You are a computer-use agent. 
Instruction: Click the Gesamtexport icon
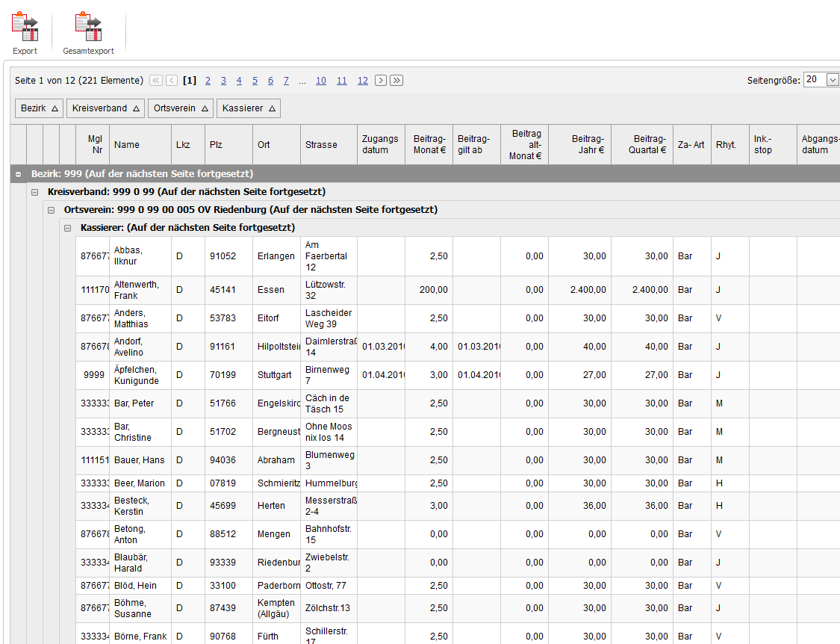[88, 27]
